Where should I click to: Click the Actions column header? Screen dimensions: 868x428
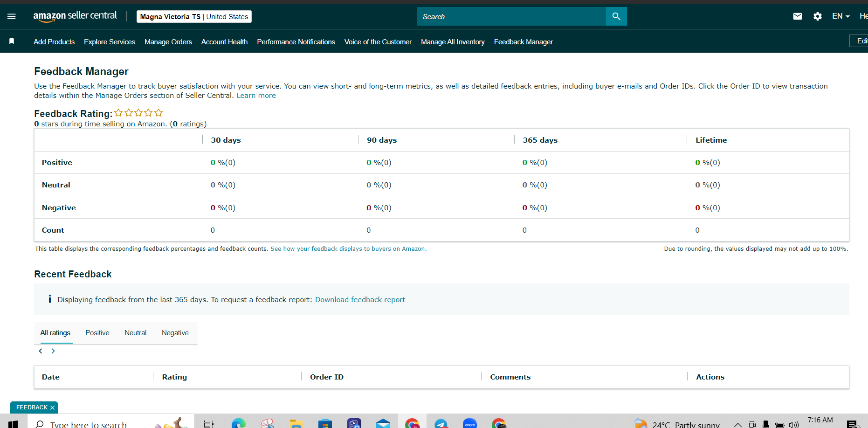710,377
